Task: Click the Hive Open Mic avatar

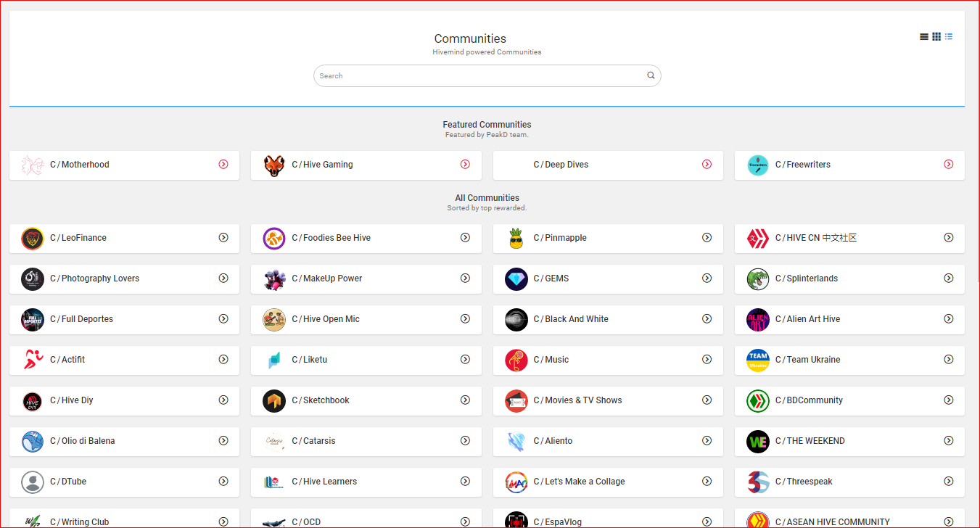Action: pos(274,320)
